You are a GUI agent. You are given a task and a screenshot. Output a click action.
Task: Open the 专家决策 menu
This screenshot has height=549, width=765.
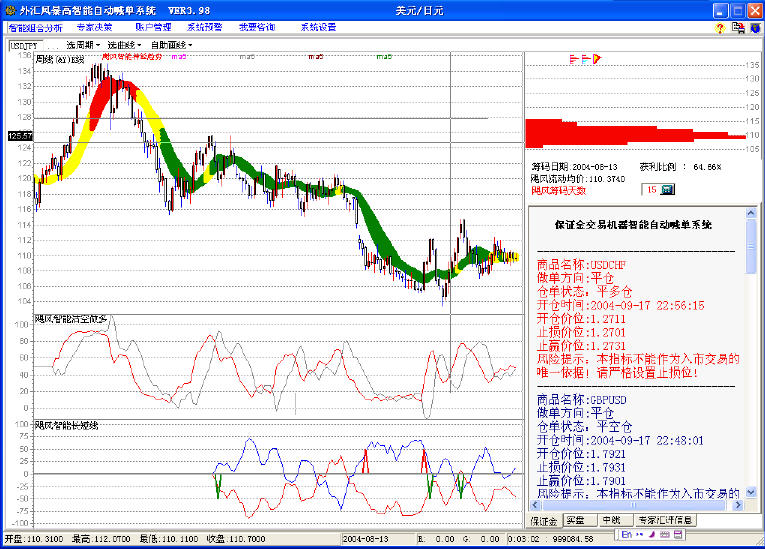coord(95,27)
